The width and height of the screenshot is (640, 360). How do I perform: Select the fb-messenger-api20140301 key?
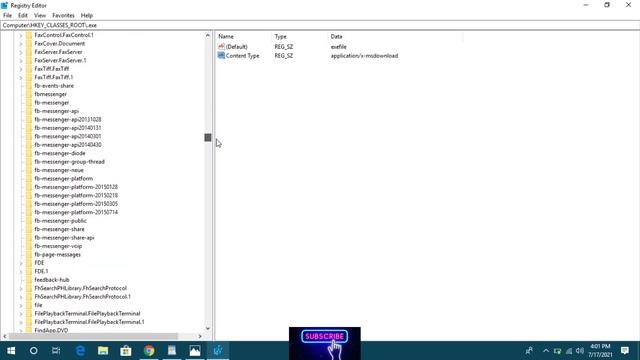click(x=68, y=136)
